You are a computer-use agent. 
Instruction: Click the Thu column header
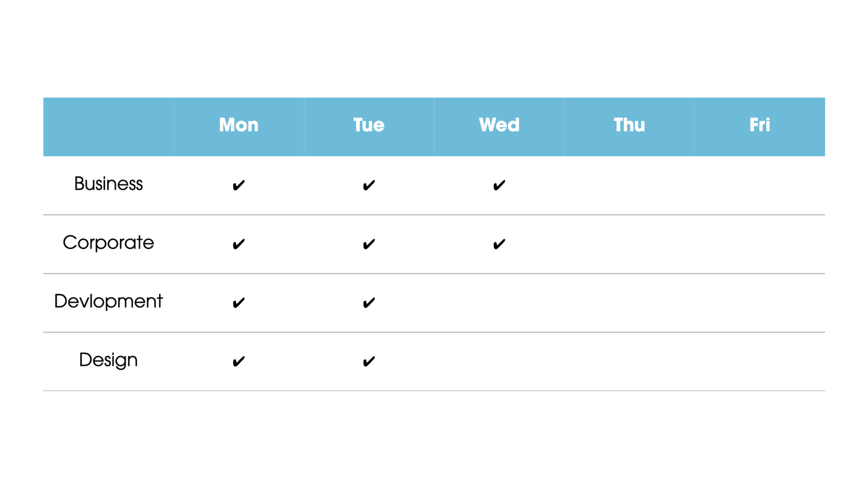tap(629, 125)
